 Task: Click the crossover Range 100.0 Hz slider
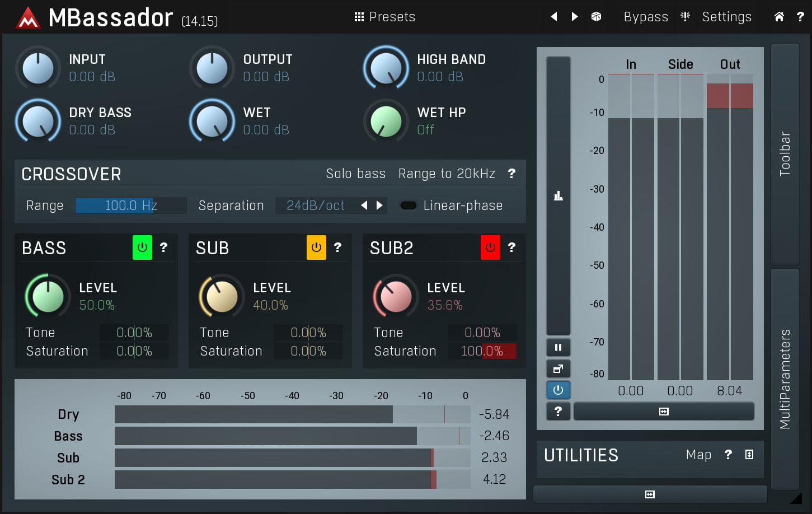tap(130, 205)
